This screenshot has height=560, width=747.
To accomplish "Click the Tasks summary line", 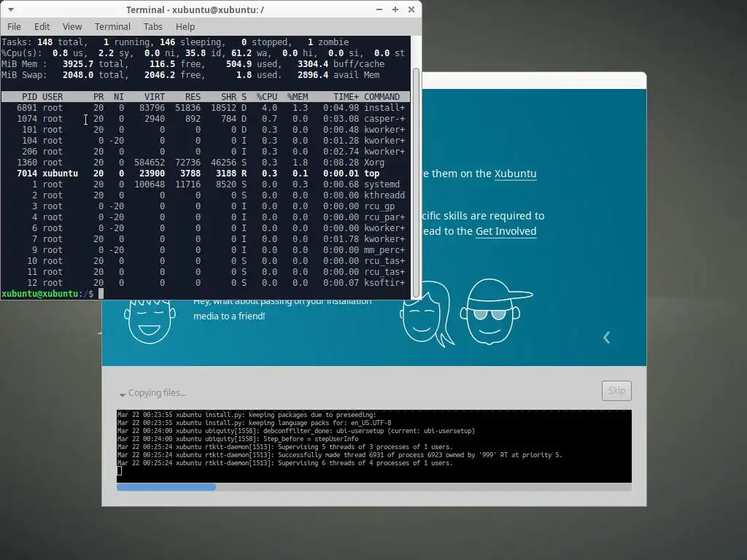I will click(175, 42).
